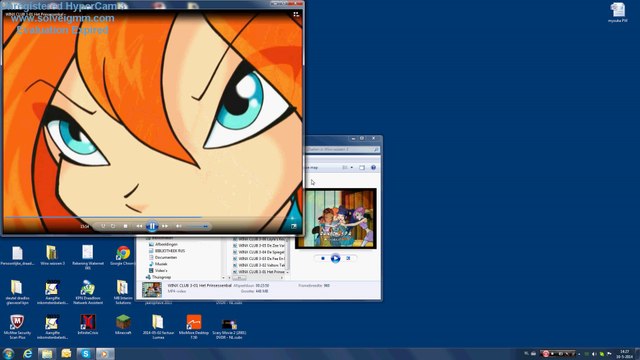
Task: Launch the Minecraft desktop shortcut
Action: (123, 325)
